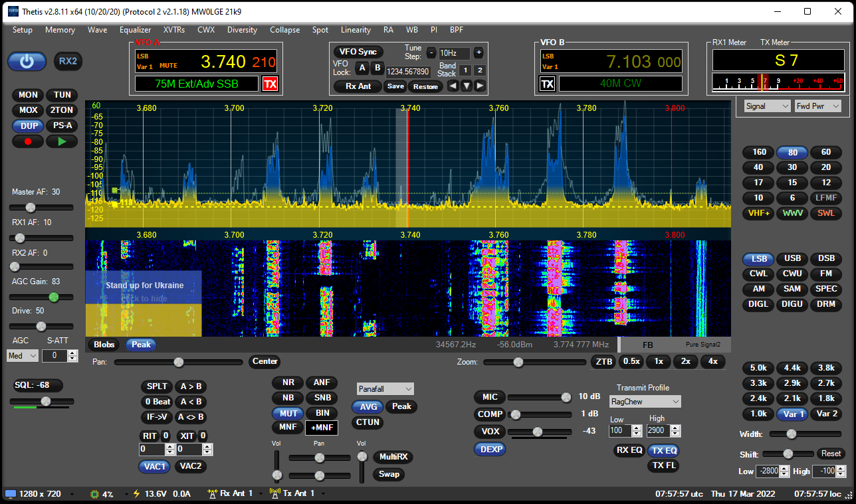Viewport: 856px width, 504px height.
Task: Open the Setup menu
Action: click(22, 30)
